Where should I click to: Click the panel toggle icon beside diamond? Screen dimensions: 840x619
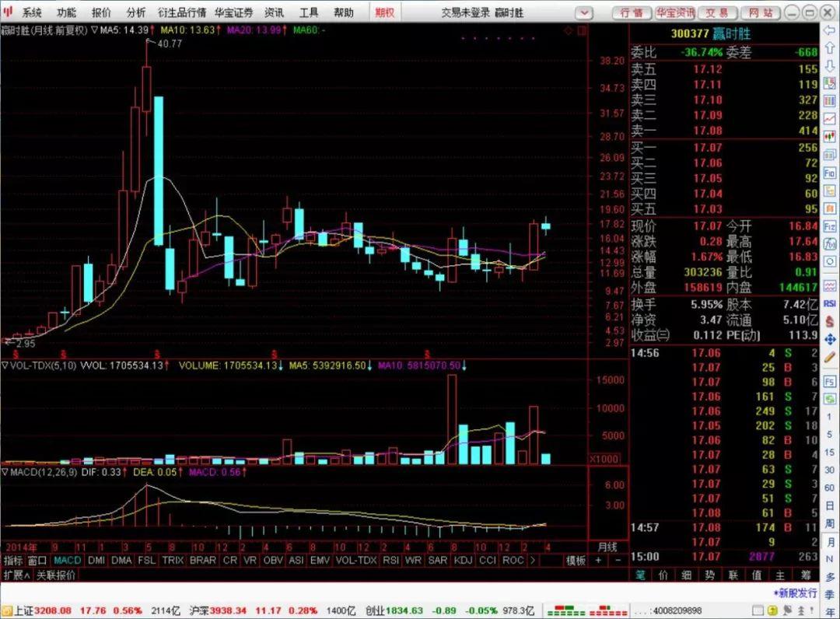pos(582,31)
